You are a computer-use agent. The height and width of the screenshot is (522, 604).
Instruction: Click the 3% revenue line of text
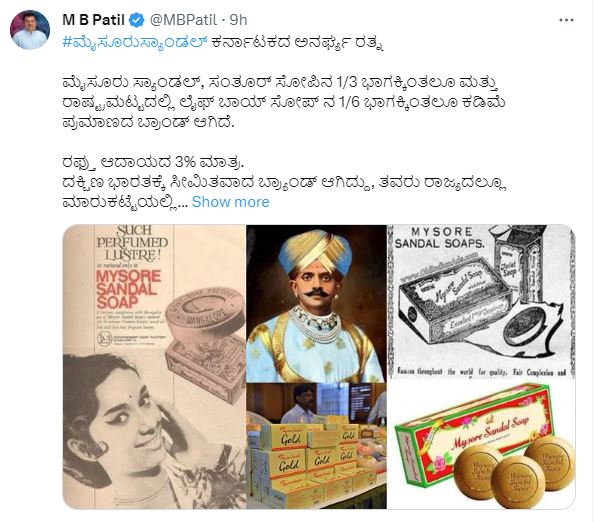click(153, 162)
